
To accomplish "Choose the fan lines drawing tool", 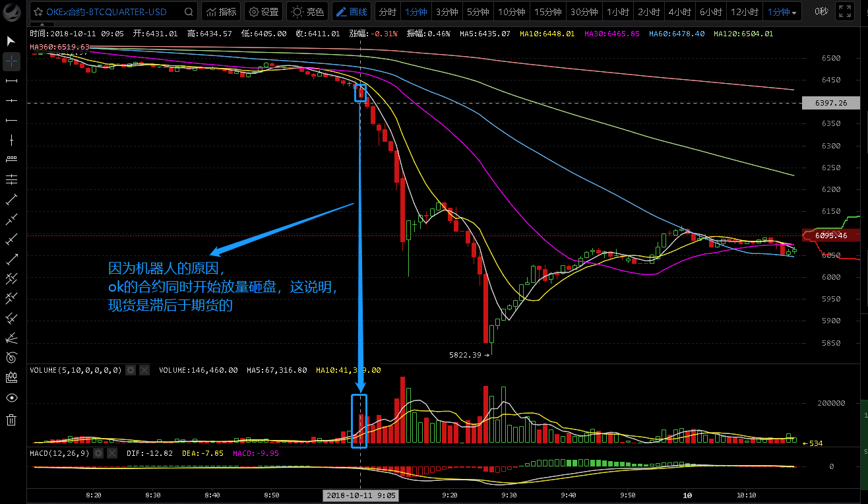I will 11,338.
